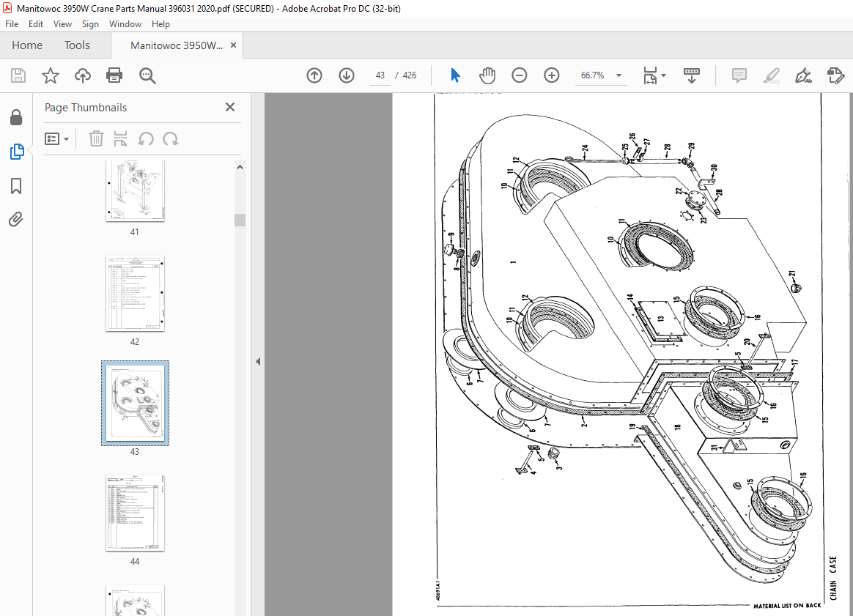Click the page number input field
853x616 pixels.
point(380,75)
